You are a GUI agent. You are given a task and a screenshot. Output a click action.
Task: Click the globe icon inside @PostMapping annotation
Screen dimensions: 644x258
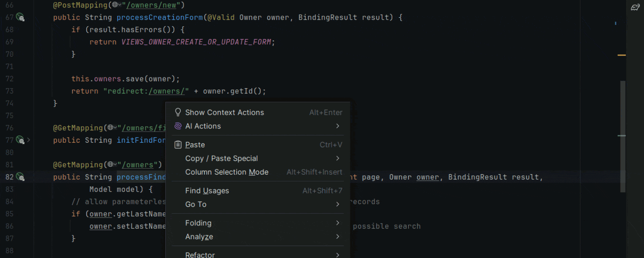coord(114,5)
